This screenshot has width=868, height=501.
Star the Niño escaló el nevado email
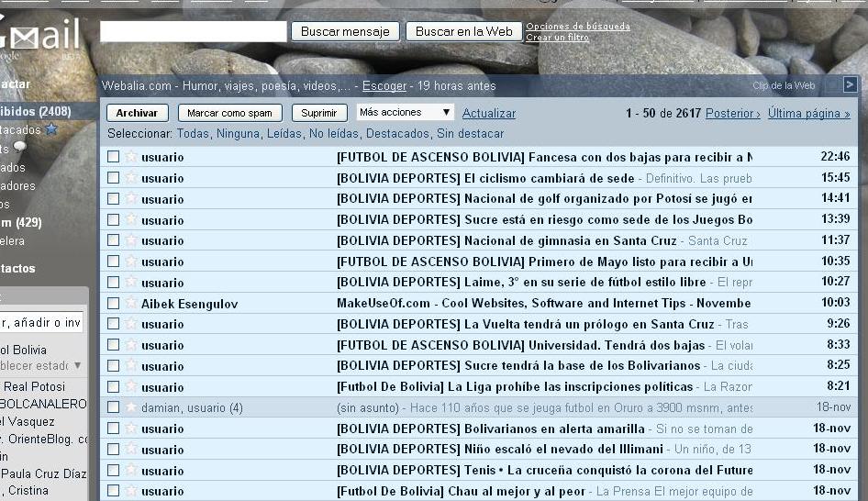pos(130,449)
